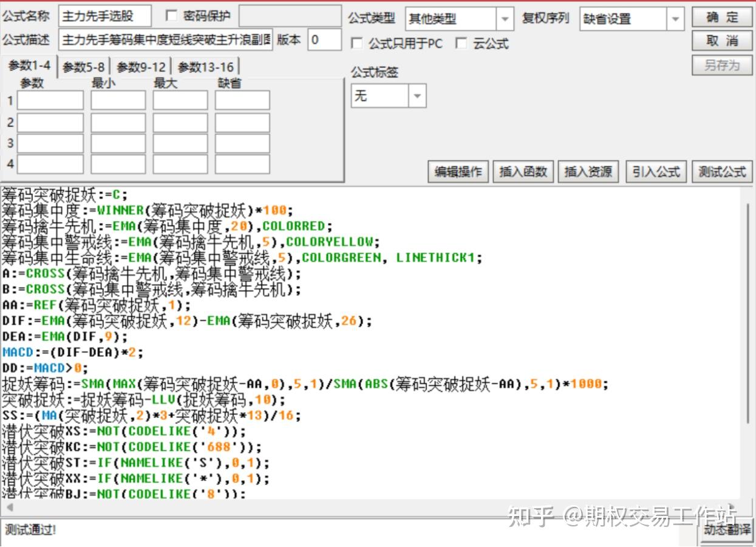Click the 取消 button
Viewport: 756px width, 547px height.
point(722,41)
